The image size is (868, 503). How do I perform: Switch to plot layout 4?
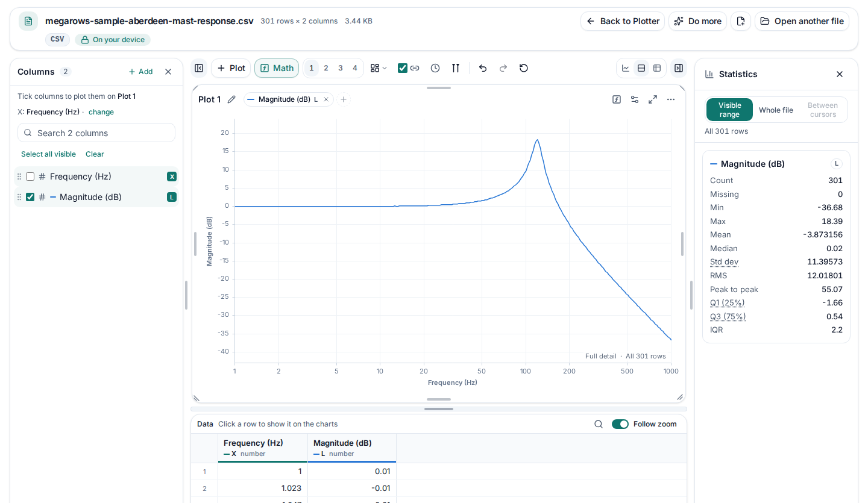355,68
